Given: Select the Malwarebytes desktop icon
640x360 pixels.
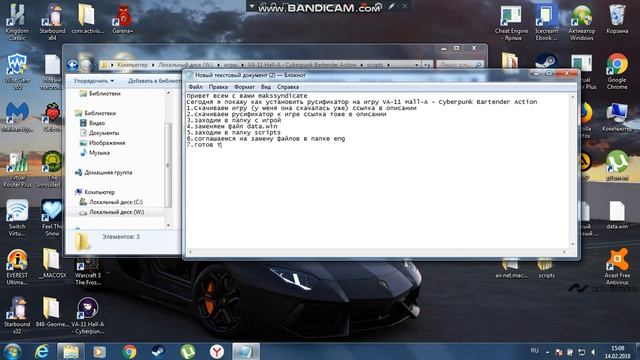Looking at the screenshot, I should 17,118.
